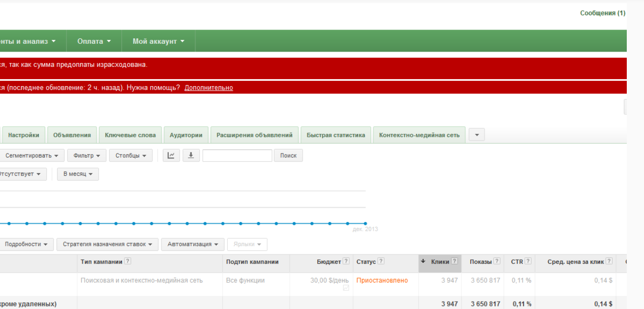Switch to the Быстрая статистика tab
This screenshot has height=309, width=644.
pyautogui.click(x=336, y=135)
